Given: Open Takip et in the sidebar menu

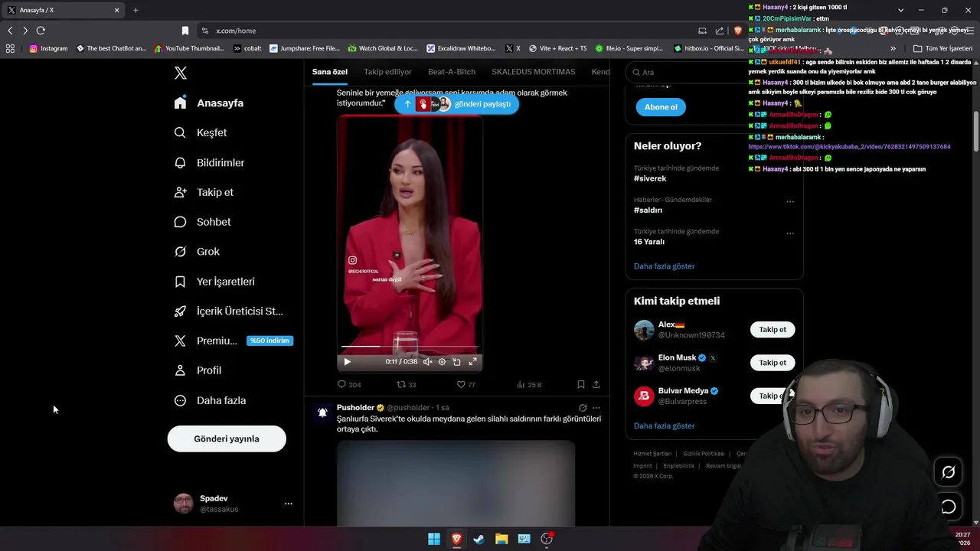Looking at the screenshot, I should (204, 192).
